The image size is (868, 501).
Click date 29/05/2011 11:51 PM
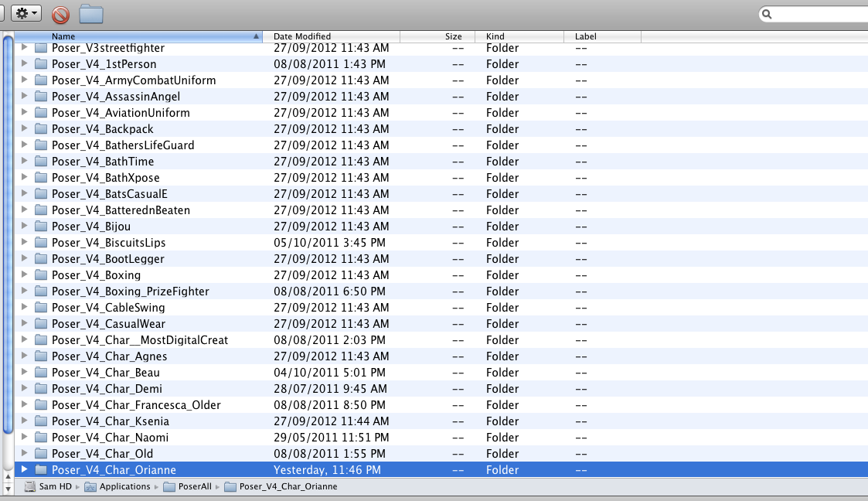point(332,438)
